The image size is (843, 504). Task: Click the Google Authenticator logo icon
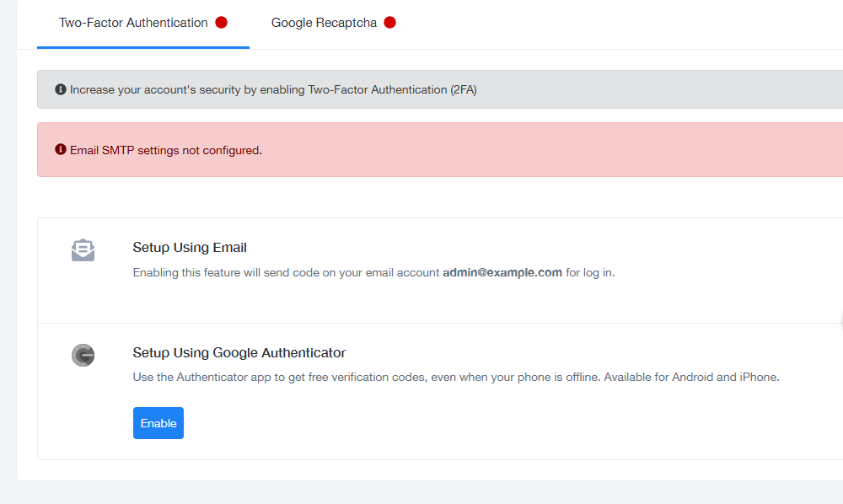tap(83, 356)
